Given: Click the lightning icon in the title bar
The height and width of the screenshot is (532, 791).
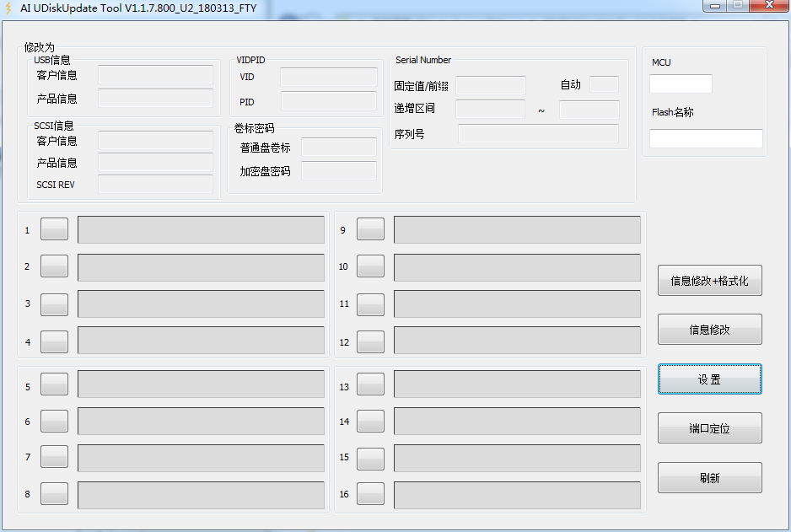Looking at the screenshot, I should (x=9, y=7).
